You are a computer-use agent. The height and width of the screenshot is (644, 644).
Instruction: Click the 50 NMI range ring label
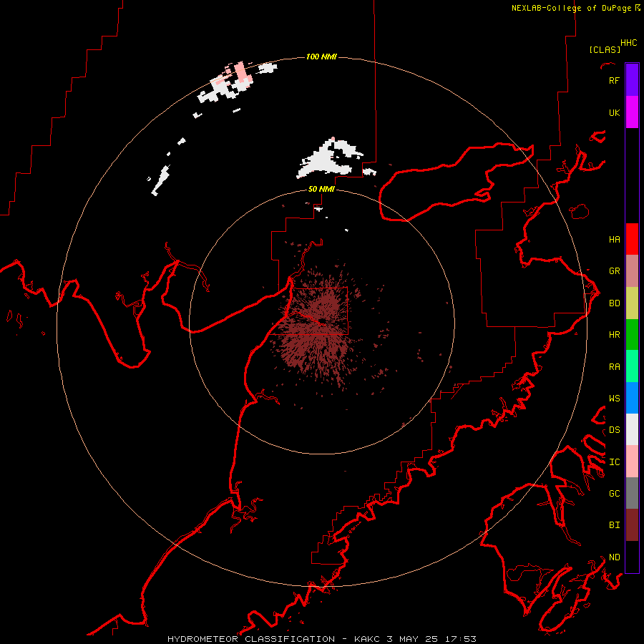pos(321,189)
